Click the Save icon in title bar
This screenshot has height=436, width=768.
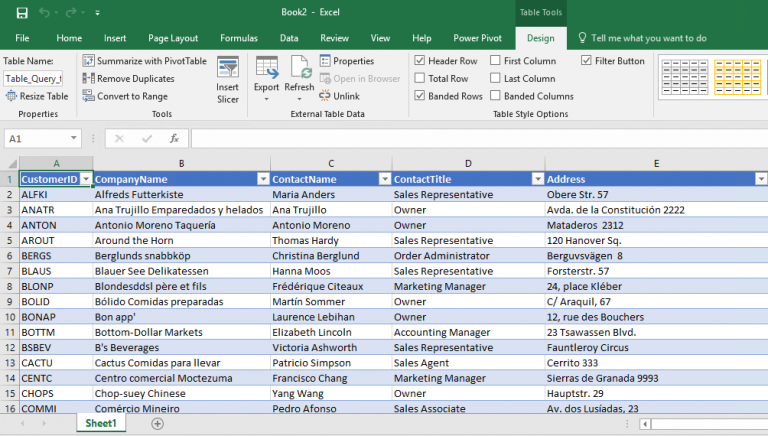coord(22,12)
